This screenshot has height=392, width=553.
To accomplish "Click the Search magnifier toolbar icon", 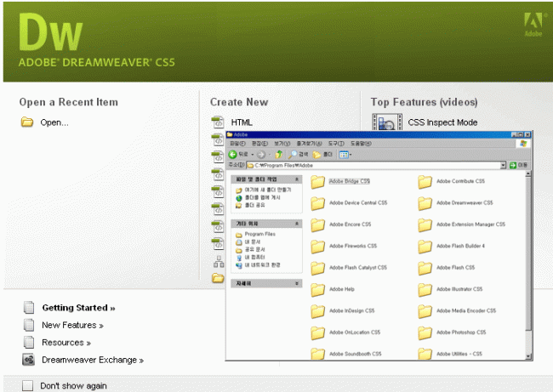I will pos(292,155).
